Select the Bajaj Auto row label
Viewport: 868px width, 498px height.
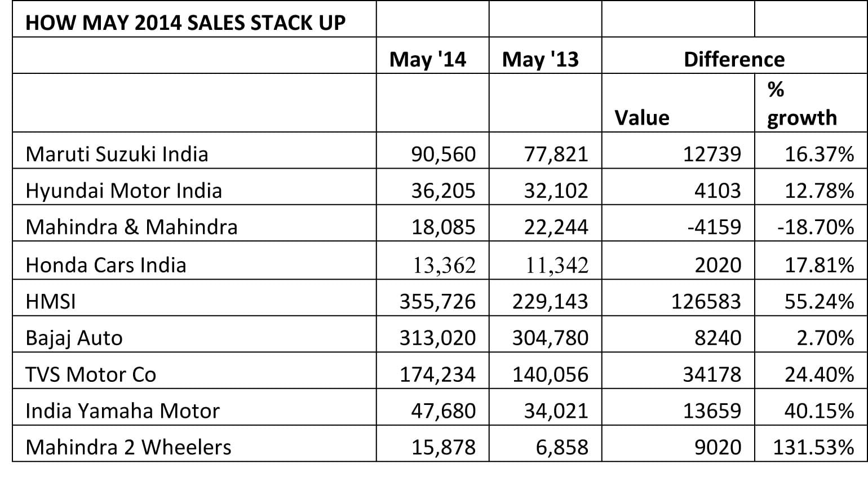pos(74,338)
